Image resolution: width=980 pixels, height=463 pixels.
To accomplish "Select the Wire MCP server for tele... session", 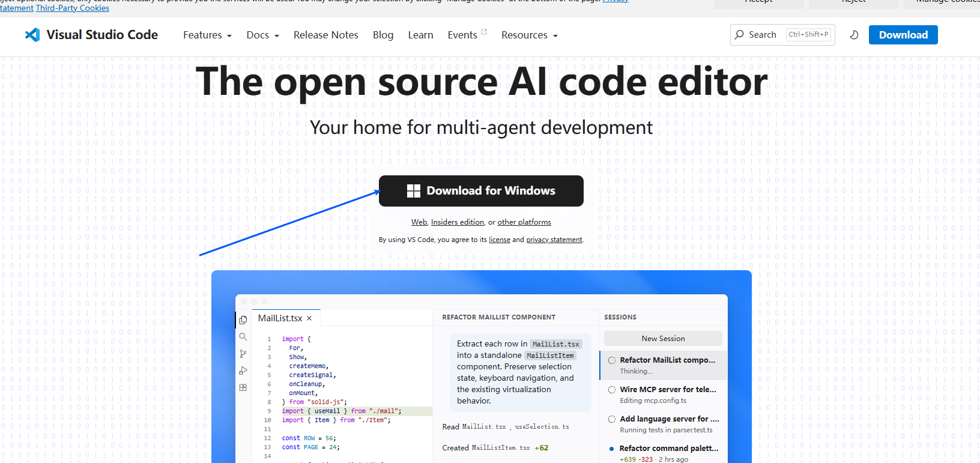I will (x=664, y=395).
